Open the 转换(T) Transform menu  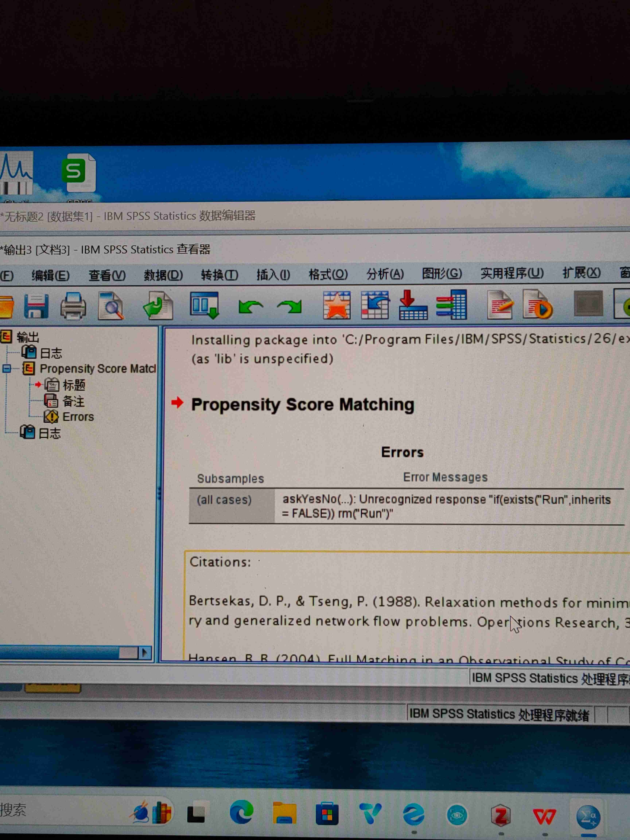[x=219, y=275]
